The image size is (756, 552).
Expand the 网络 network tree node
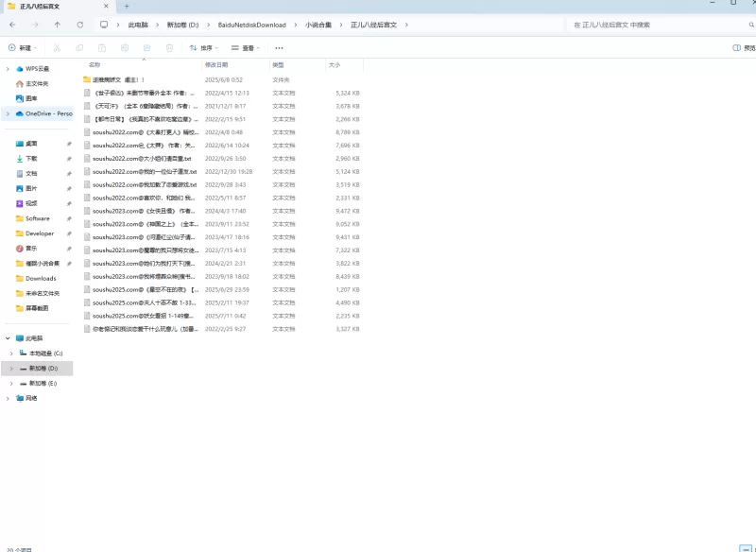8,398
